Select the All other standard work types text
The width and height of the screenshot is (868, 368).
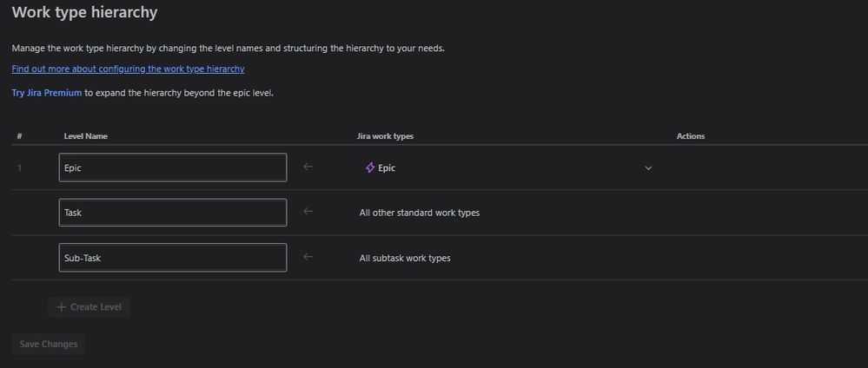pyautogui.click(x=420, y=213)
